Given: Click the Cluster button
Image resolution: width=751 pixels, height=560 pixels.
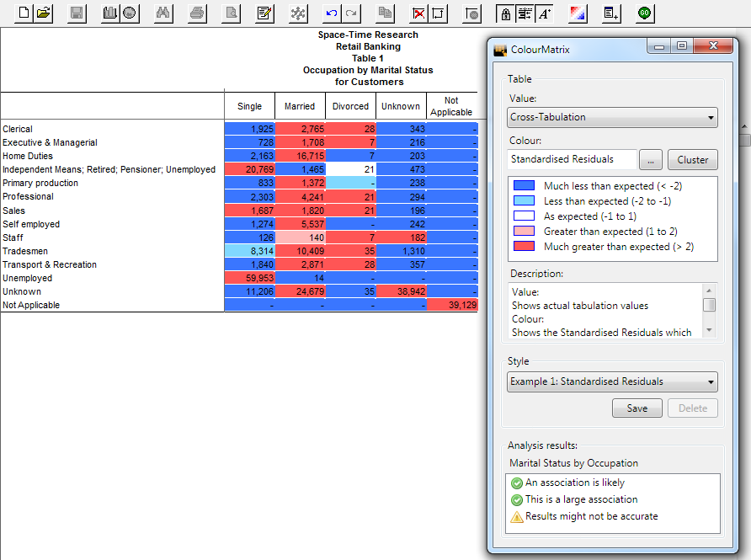Looking at the screenshot, I should click(692, 159).
